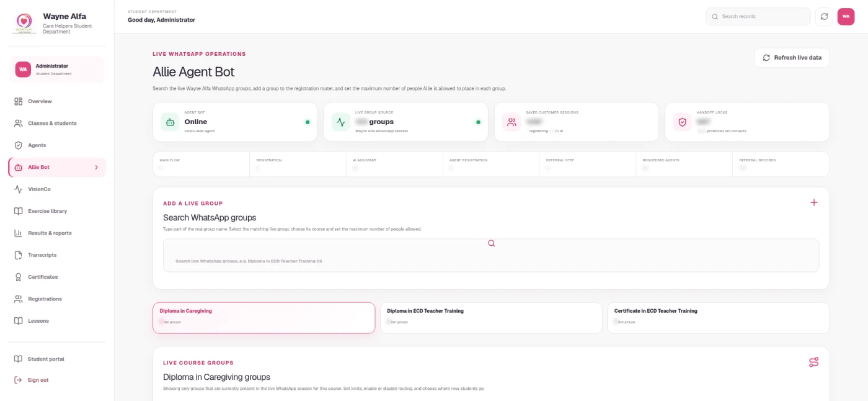This screenshot has height=401, width=868.
Task: Click the Registered Agents stat cell
Action: point(684,164)
